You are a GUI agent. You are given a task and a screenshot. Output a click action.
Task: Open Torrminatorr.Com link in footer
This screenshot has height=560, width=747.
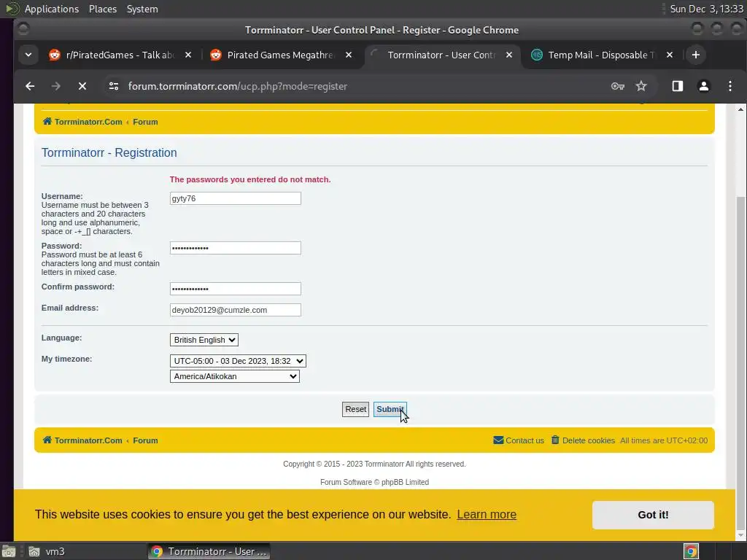pos(88,440)
